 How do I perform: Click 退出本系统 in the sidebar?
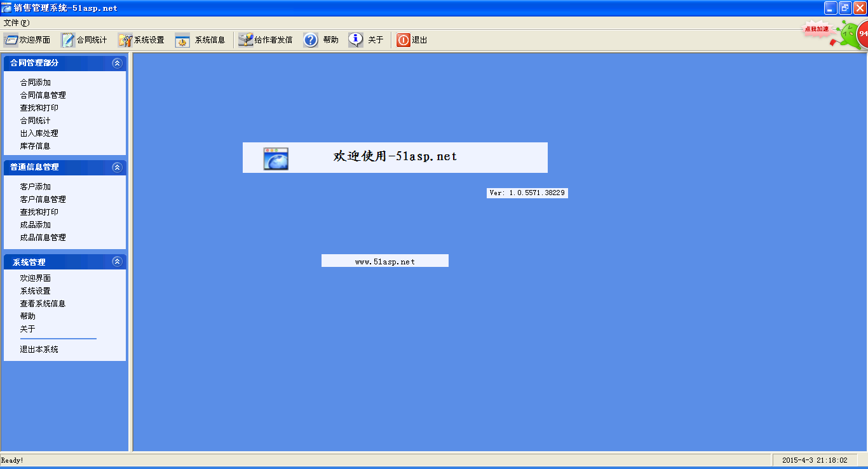(x=39, y=350)
